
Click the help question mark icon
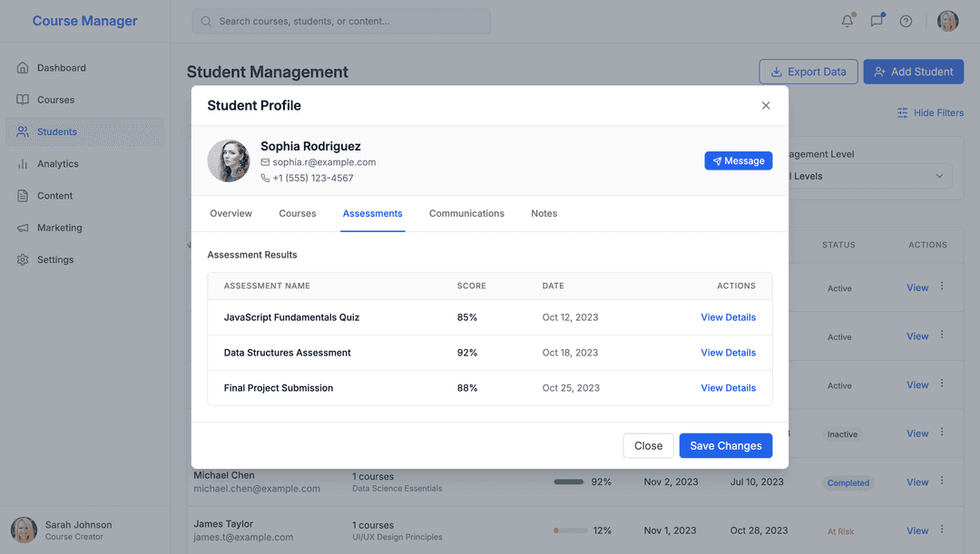906,21
